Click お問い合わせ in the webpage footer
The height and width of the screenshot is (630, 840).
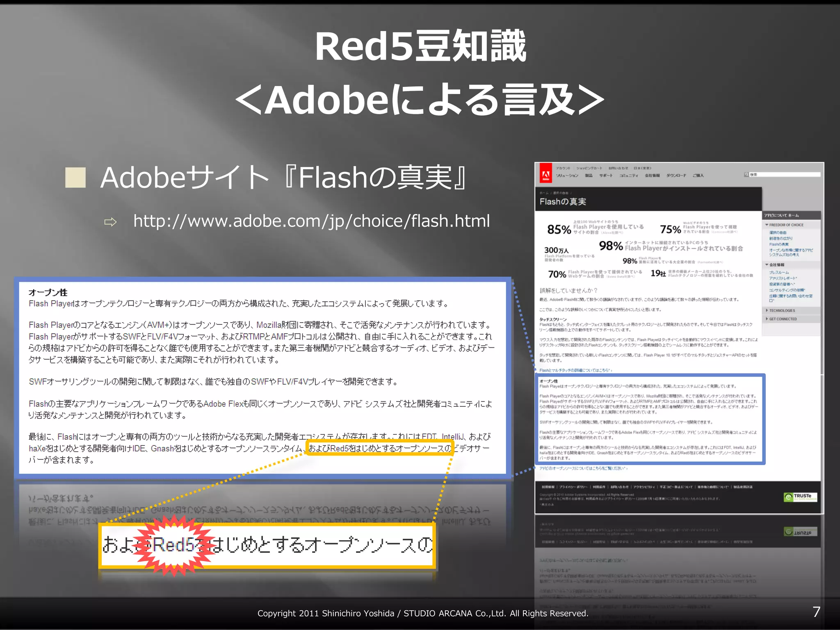coord(620,487)
